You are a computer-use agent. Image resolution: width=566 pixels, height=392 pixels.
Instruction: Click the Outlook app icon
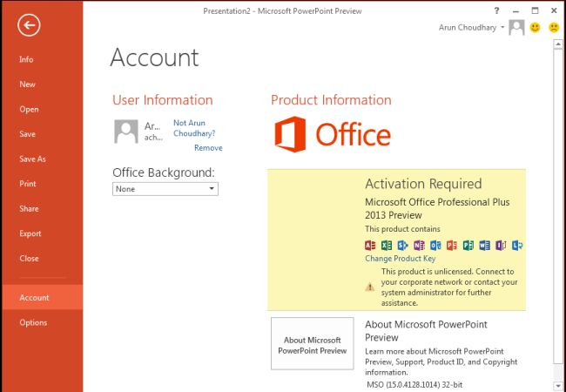pos(435,245)
